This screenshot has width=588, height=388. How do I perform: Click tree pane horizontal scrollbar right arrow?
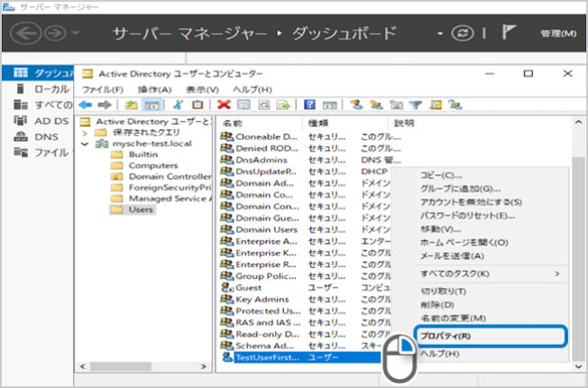click(x=204, y=366)
